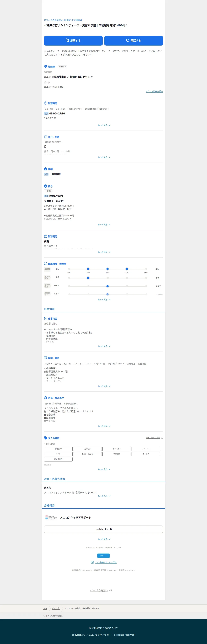
Task: Select the エルダー(50代) feature button
Action: pos(87,454)
